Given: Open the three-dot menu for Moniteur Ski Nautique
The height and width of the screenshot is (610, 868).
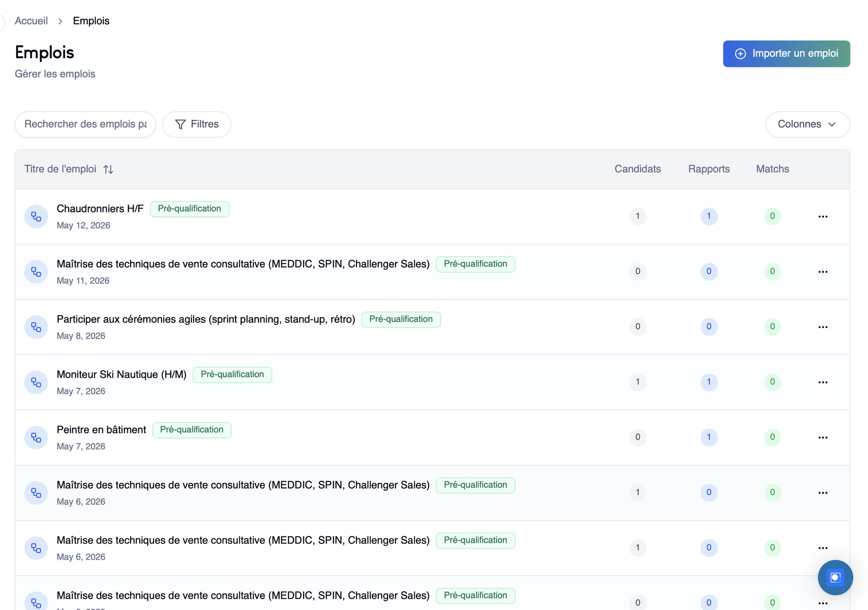Looking at the screenshot, I should [x=823, y=382].
